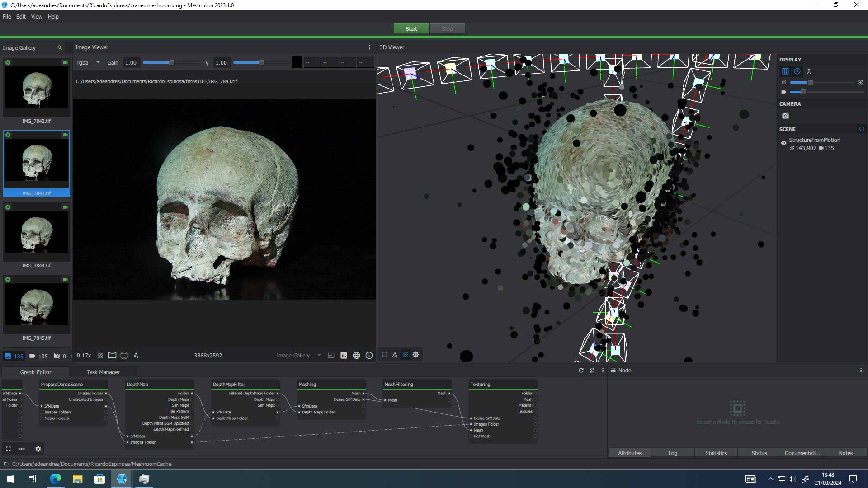Select the StructureFromMotion scene entry
This screenshot has width=868, height=488.
(x=814, y=140)
